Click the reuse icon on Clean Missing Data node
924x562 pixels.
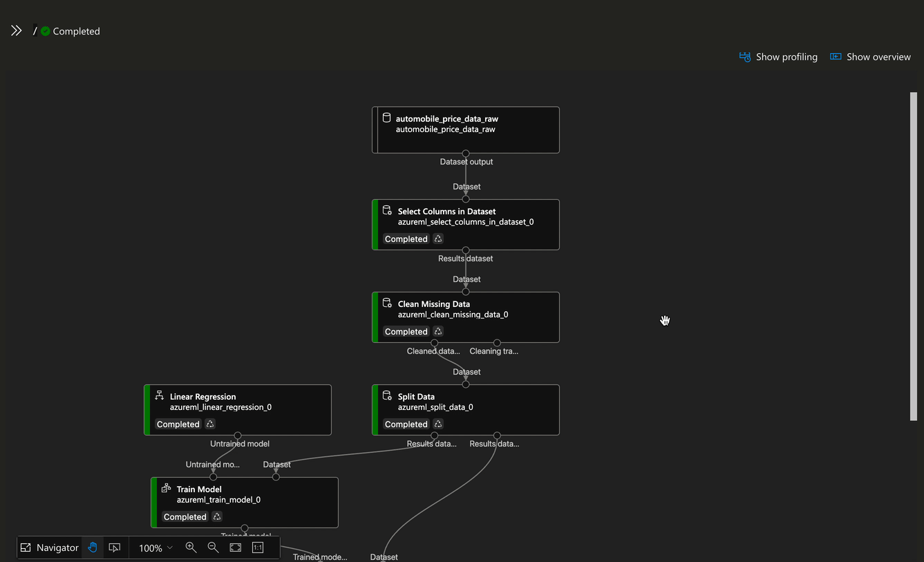(438, 331)
